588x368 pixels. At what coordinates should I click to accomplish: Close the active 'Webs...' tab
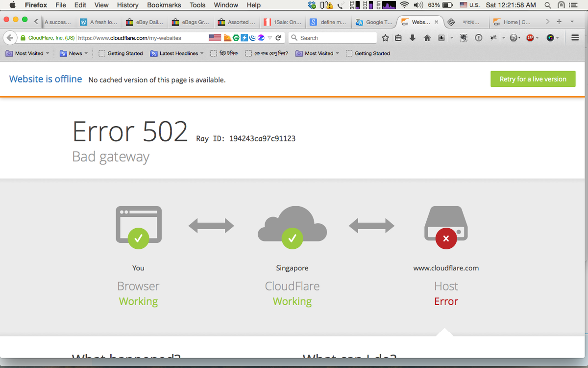[436, 22]
